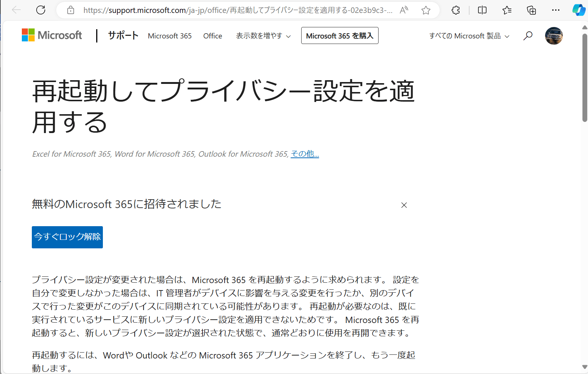Click the Microsoft logo
Viewport: 588px width, 374px height.
52,35
